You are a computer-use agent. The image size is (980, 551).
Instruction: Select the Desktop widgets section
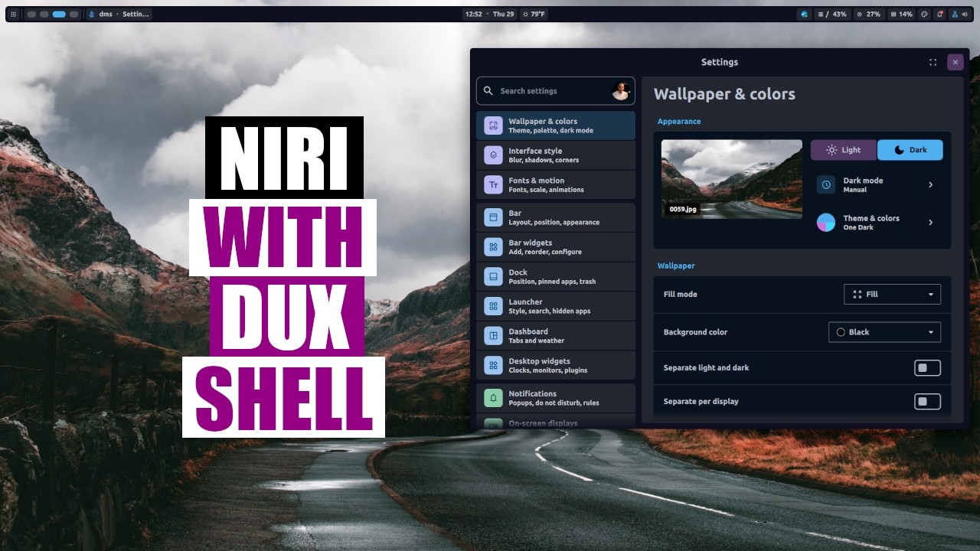coord(556,366)
